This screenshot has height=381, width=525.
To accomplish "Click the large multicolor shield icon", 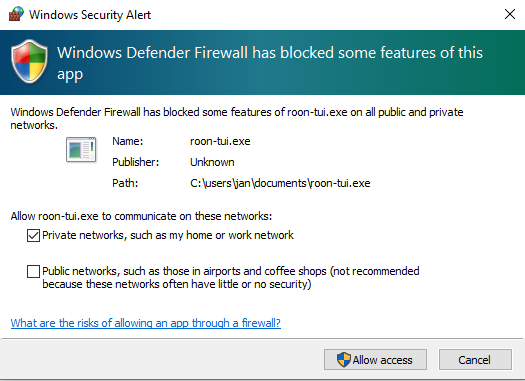I will 29,61.
